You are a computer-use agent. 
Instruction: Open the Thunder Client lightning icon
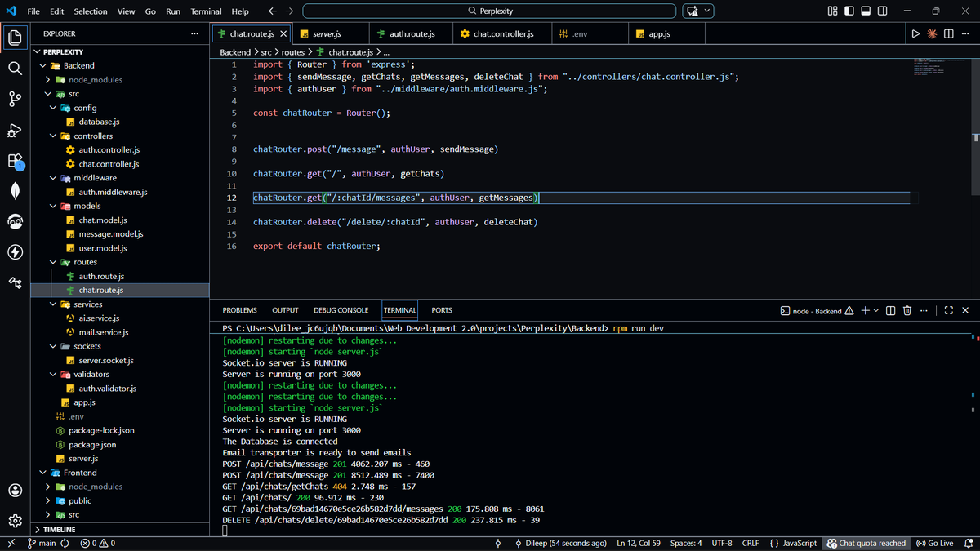click(x=15, y=252)
